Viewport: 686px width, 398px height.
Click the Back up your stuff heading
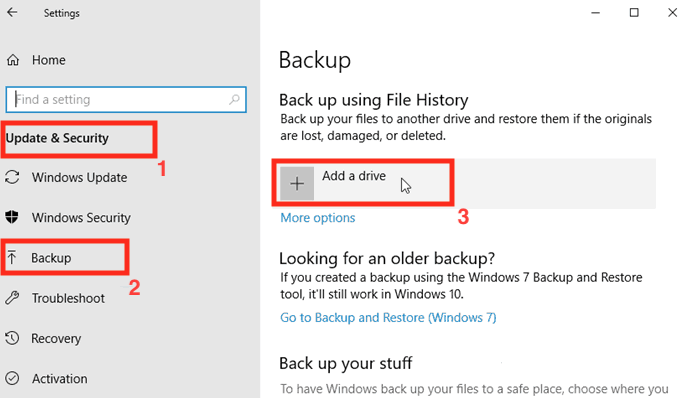[346, 363]
